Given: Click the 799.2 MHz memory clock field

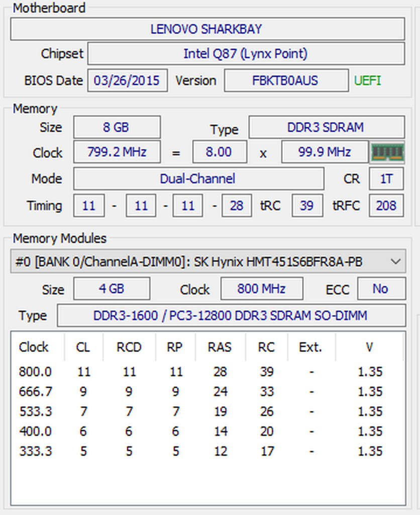Looking at the screenshot, I should click(x=117, y=152).
